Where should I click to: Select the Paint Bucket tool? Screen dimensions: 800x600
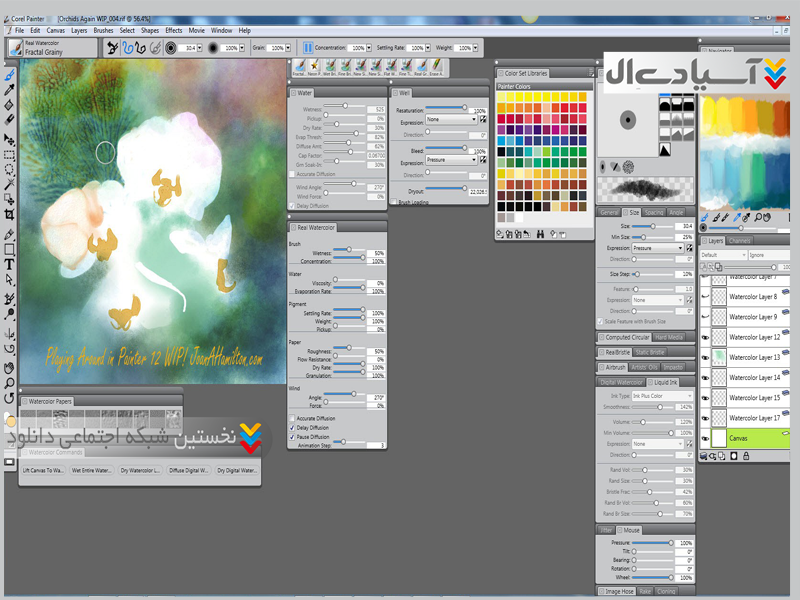coord(9,104)
